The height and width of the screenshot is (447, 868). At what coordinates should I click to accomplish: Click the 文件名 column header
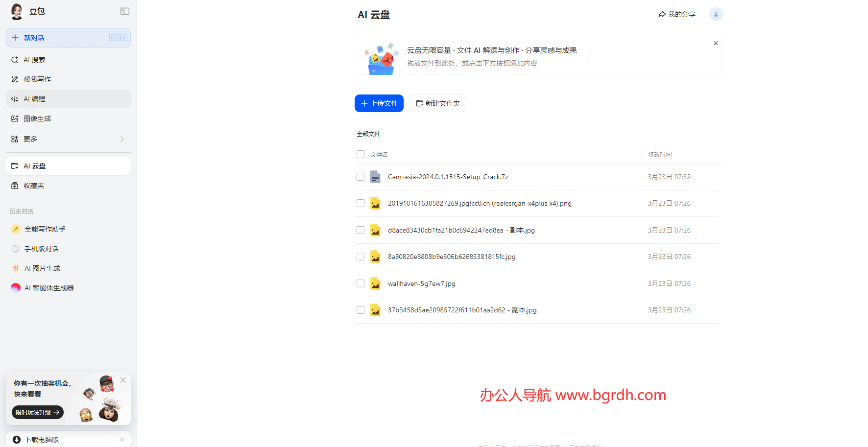pos(379,154)
